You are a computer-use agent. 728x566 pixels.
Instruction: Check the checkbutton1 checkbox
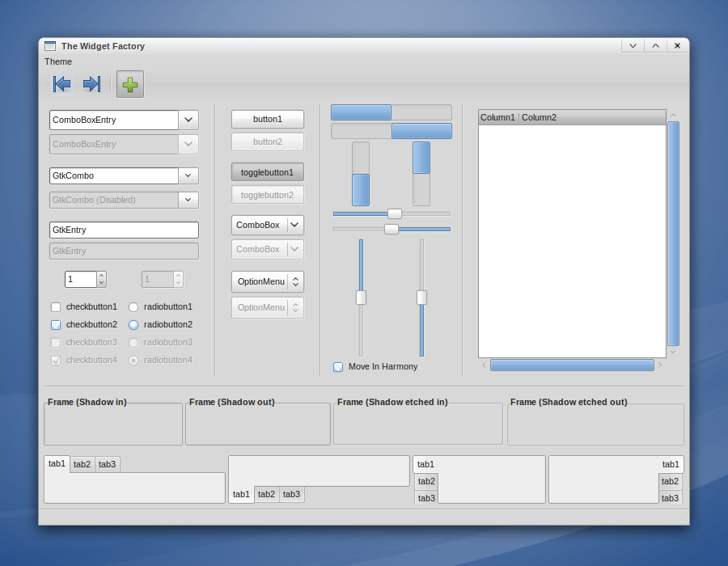coord(56,307)
